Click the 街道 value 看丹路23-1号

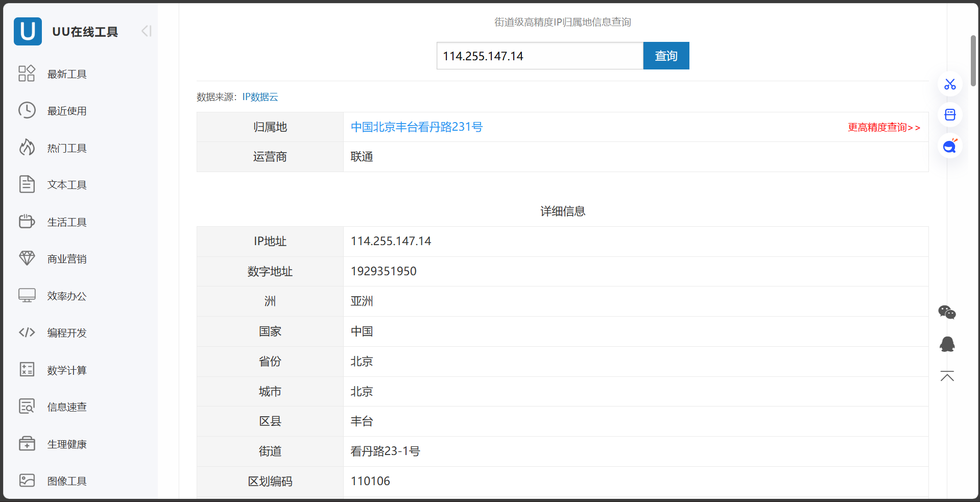coord(385,451)
